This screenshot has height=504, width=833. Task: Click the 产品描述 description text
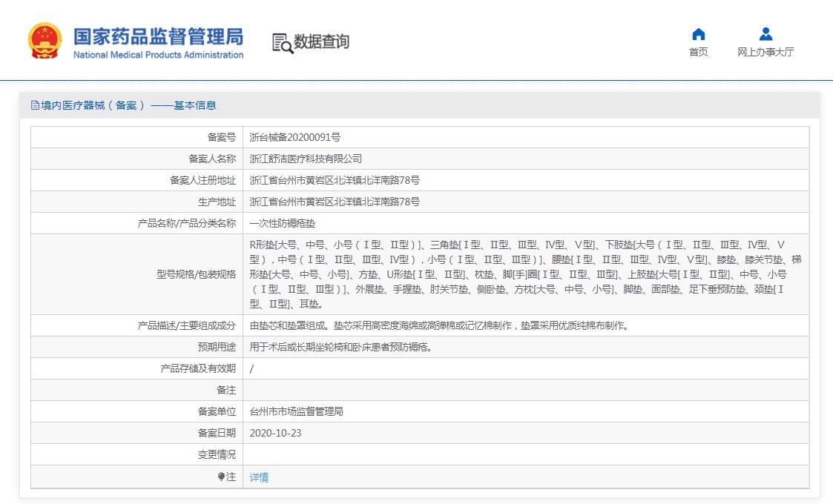pyautogui.click(x=439, y=325)
